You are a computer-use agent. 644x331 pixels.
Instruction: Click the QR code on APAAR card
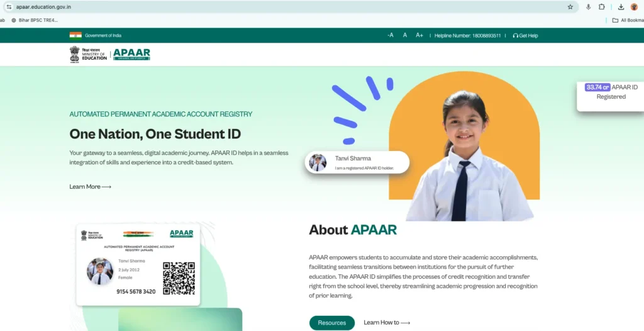click(x=179, y=278)
